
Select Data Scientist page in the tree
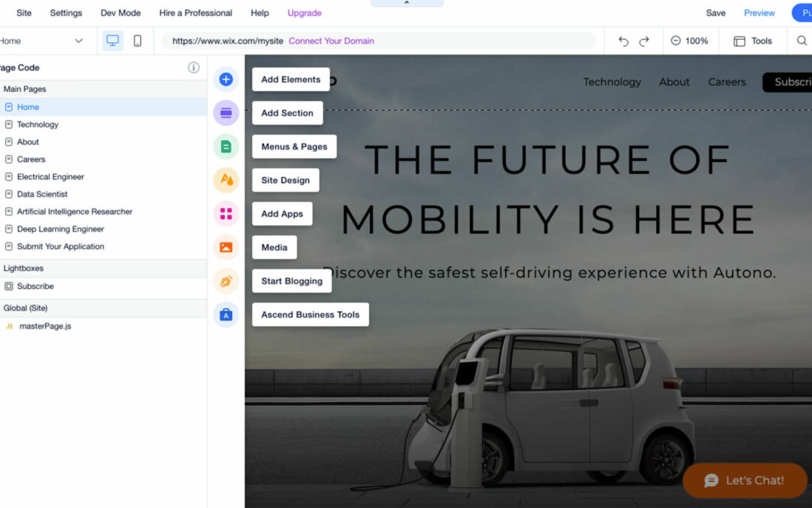coord(42,194)
